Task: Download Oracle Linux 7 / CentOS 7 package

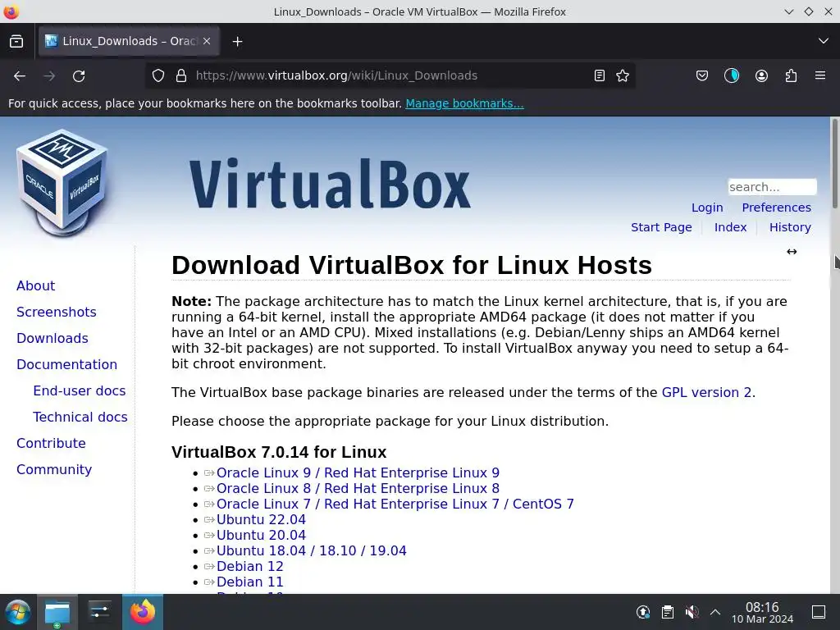Action: [x=395, y=504]
